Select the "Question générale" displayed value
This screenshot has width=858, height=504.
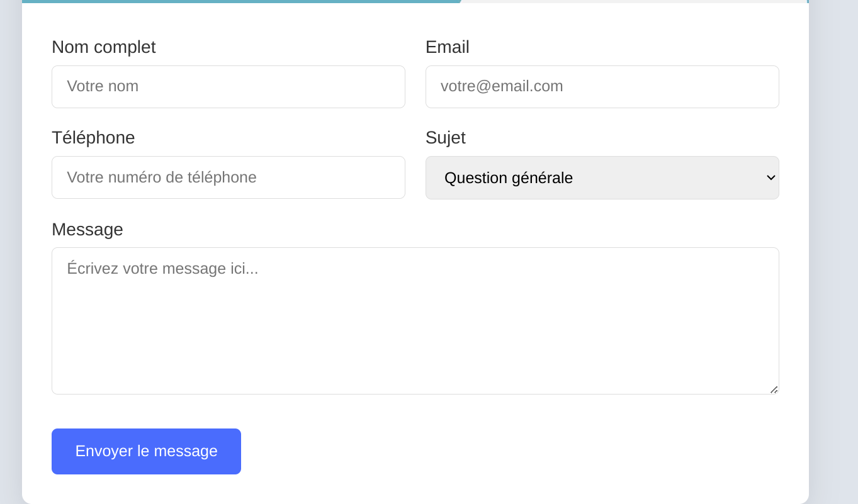click(508, 178)
